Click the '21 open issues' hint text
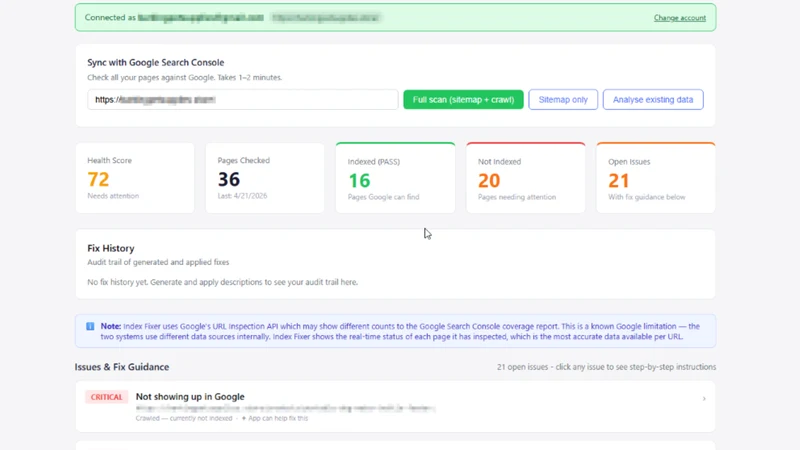Screen dimensions: 800x450 pos(606,367)
